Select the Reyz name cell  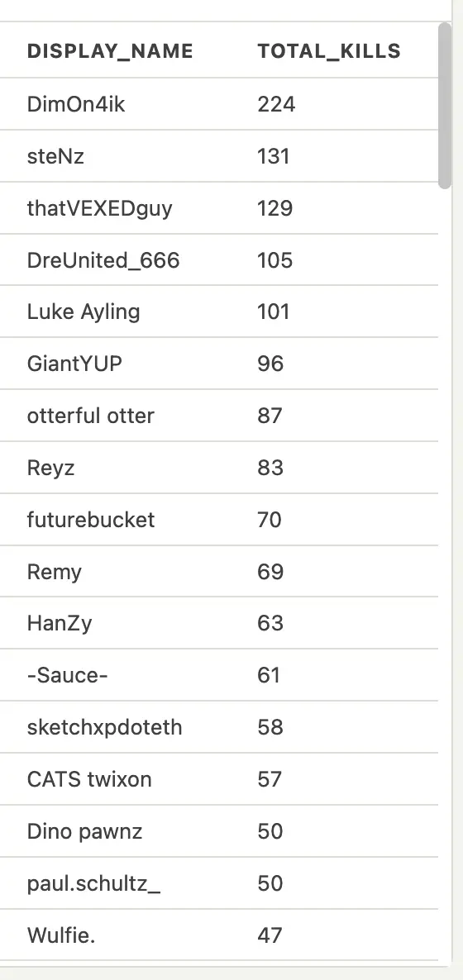(50, 468)
